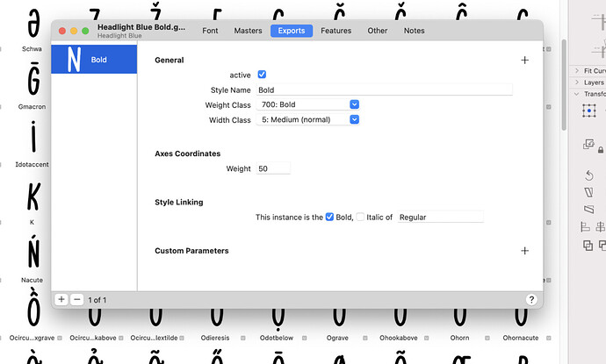Switch to the Masters tab
Screen dimensions: 606x364
coord(248,31)
